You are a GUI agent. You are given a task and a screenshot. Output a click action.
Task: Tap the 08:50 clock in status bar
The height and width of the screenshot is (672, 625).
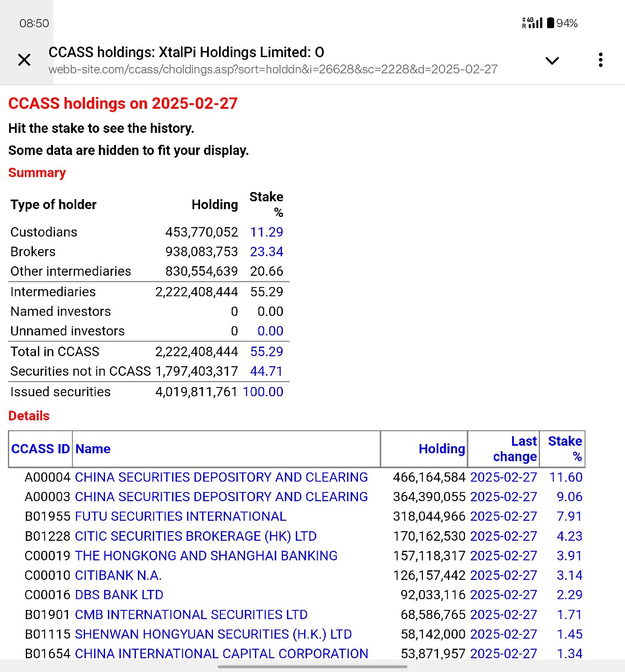point(34,23)
